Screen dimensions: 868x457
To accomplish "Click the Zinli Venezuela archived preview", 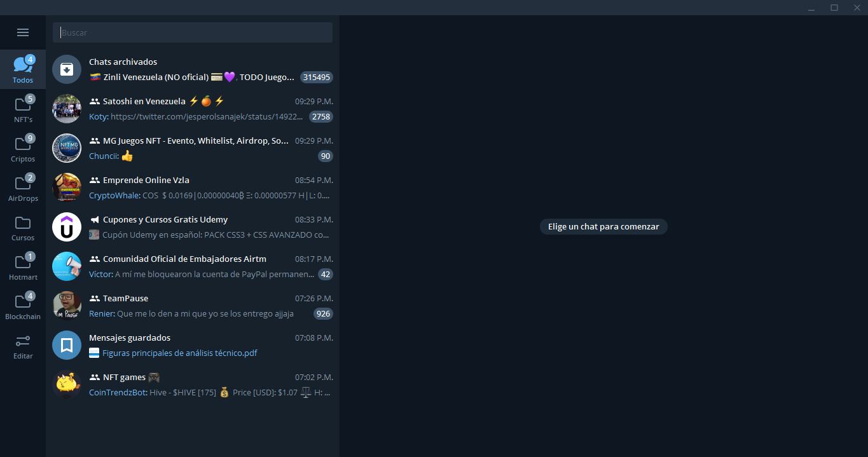I will [193, 77].
